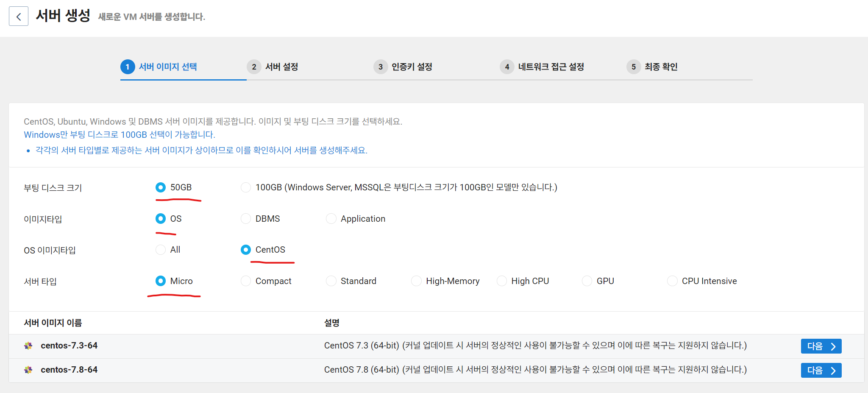Viewport: 868px width, 393px height.
Task: Select All for OS image type
Action: (161, 250)
